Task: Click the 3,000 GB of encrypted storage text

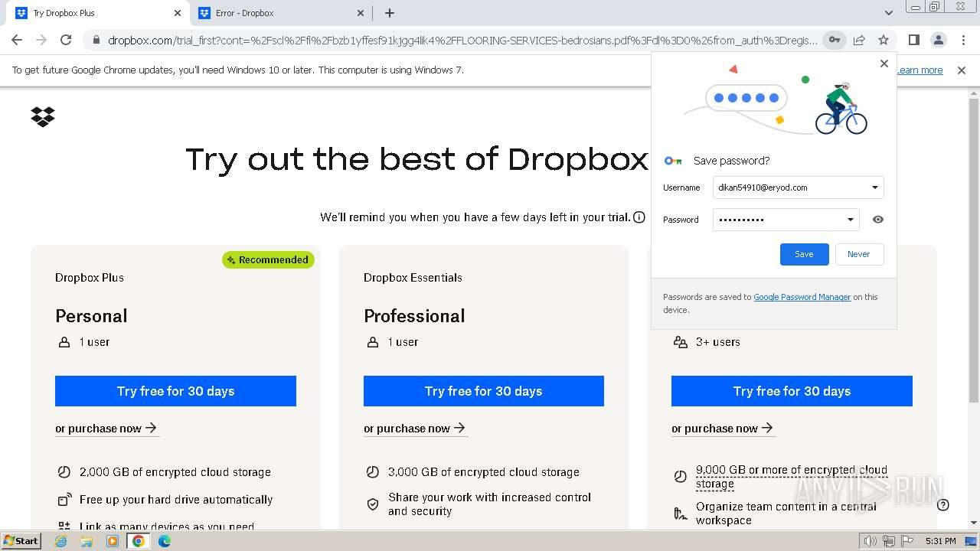Action: pos(484,472)
